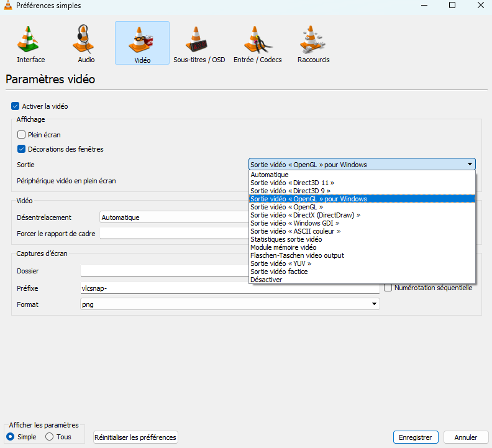492x448 pixels.
Task: Open the Audio preferences category icon
Action: pyautogui.click(x=86, y=43)
